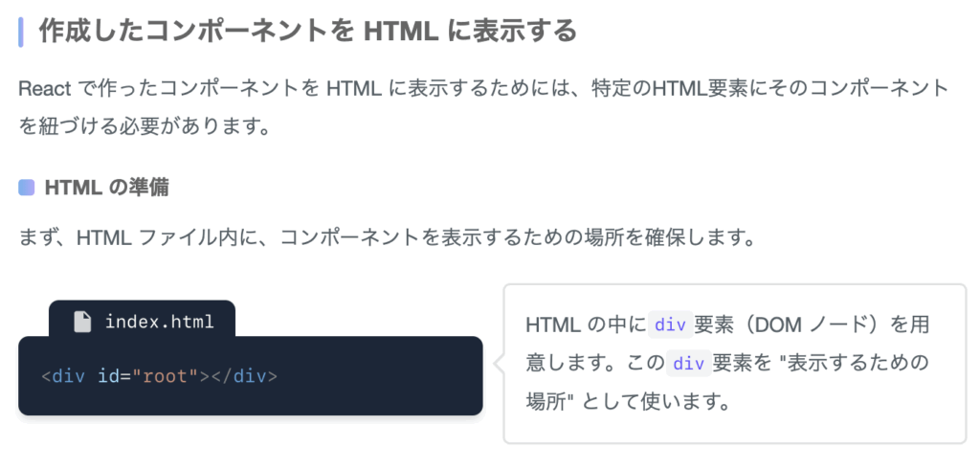Click the paragraph starting with React で作った

pos(483,107)
